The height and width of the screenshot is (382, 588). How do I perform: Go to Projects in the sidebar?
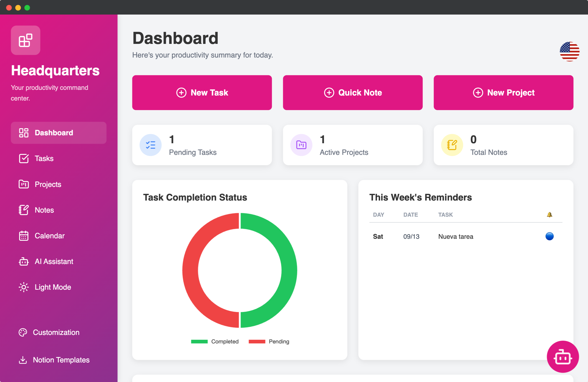pos(48,184)
